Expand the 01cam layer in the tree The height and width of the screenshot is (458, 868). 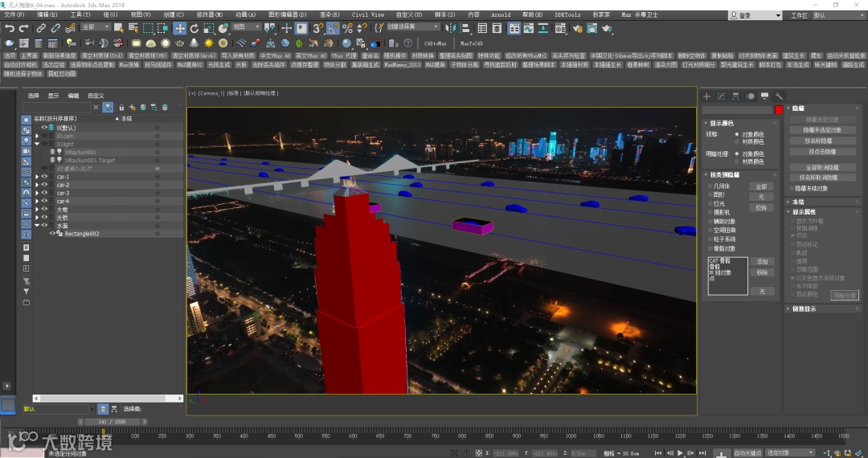click(37, 136)
